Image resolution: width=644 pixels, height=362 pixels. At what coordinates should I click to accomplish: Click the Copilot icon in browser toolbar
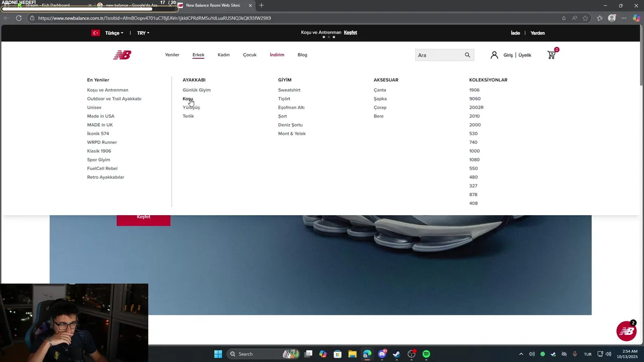point(636,18)
